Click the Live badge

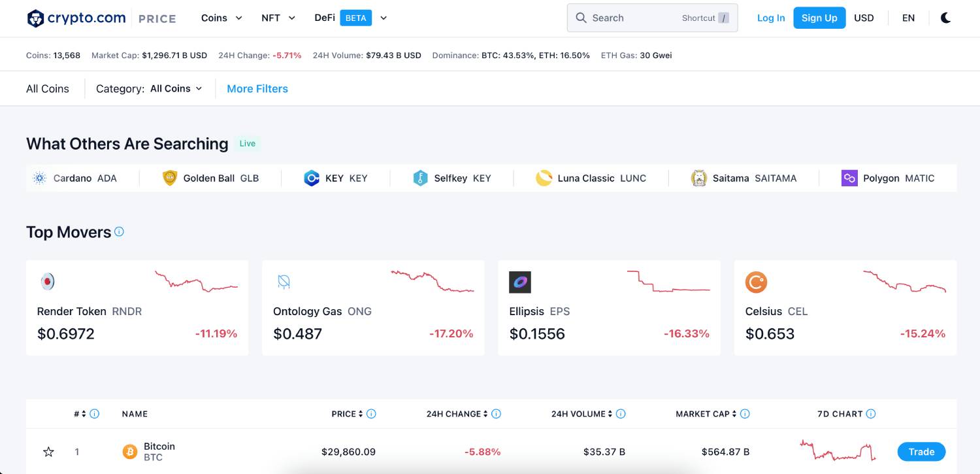click(248, 143)
